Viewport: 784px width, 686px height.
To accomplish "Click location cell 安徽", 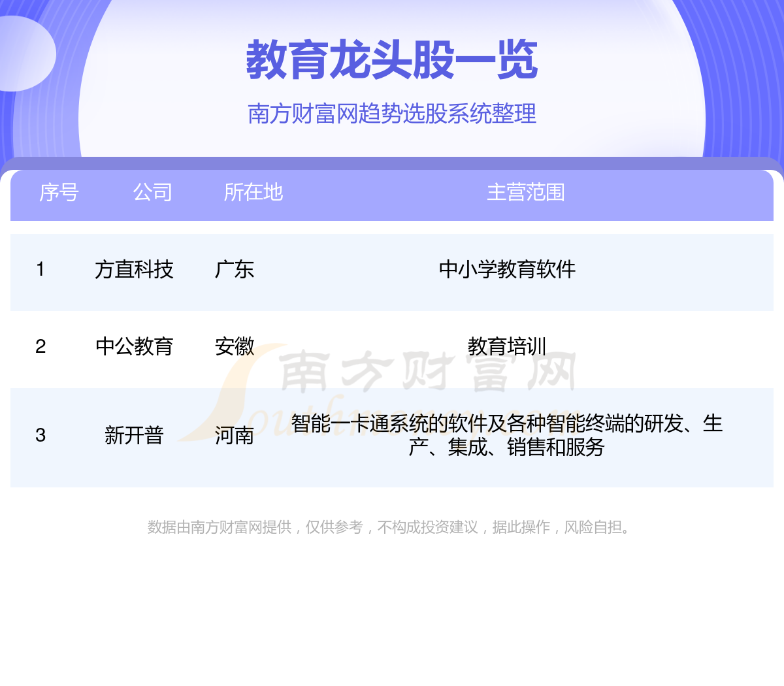I will pos(235,346).
